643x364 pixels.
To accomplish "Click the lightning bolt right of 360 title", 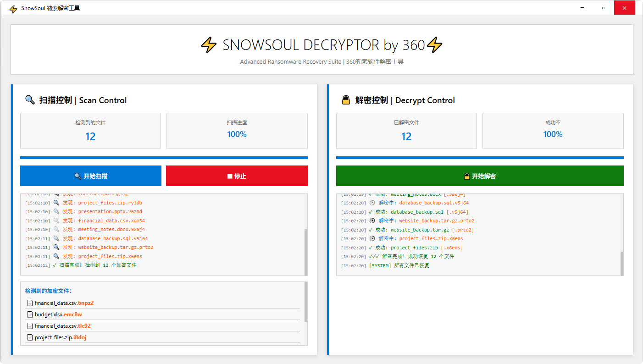I will click(x=434, y=45).
